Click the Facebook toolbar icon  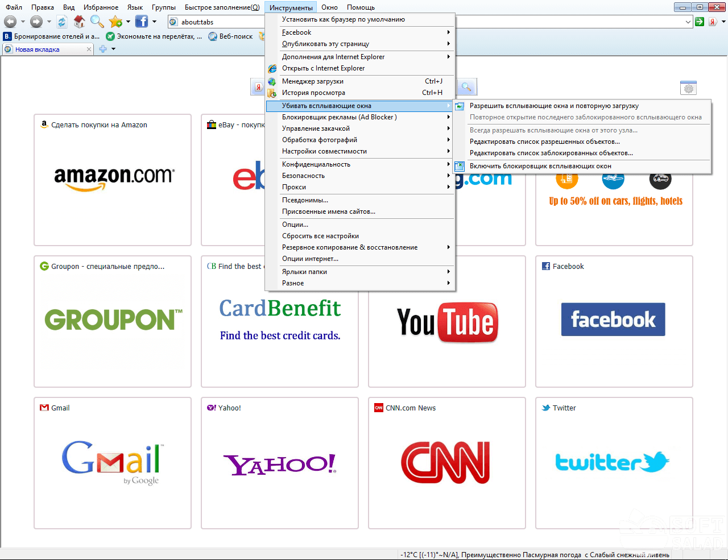tap(141, 22)
